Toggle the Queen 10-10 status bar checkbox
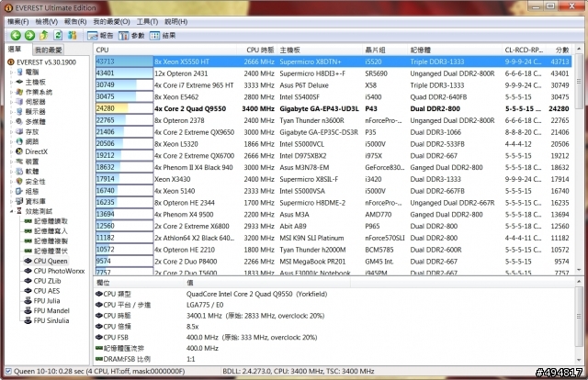This screenshot has height=380, width=588. [x=8, y=372]
